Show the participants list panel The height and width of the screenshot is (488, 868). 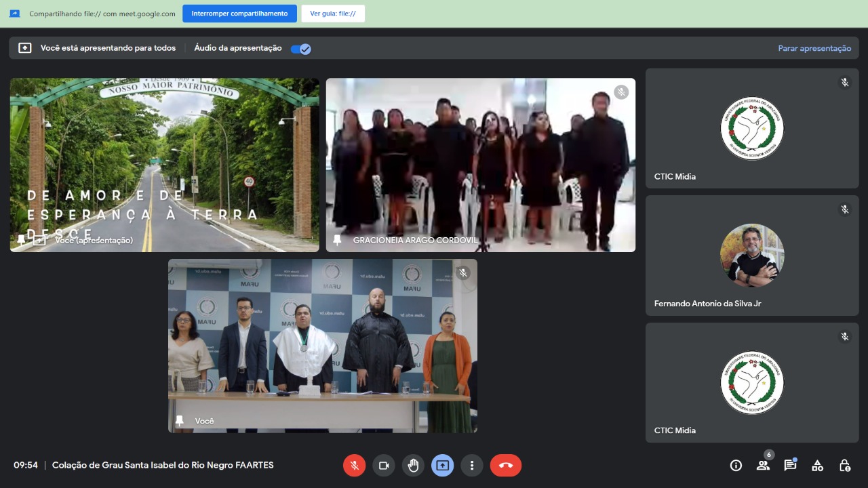pos(763,466)
